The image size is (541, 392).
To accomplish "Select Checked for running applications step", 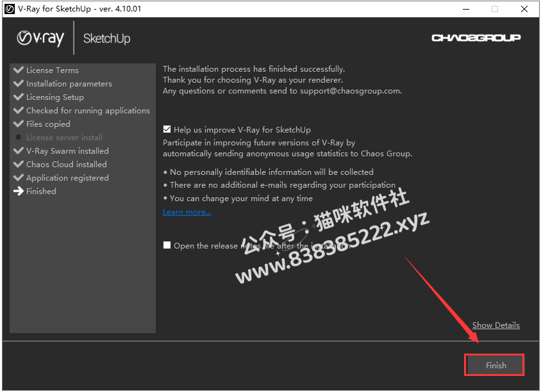I will [x=88, y=111].
